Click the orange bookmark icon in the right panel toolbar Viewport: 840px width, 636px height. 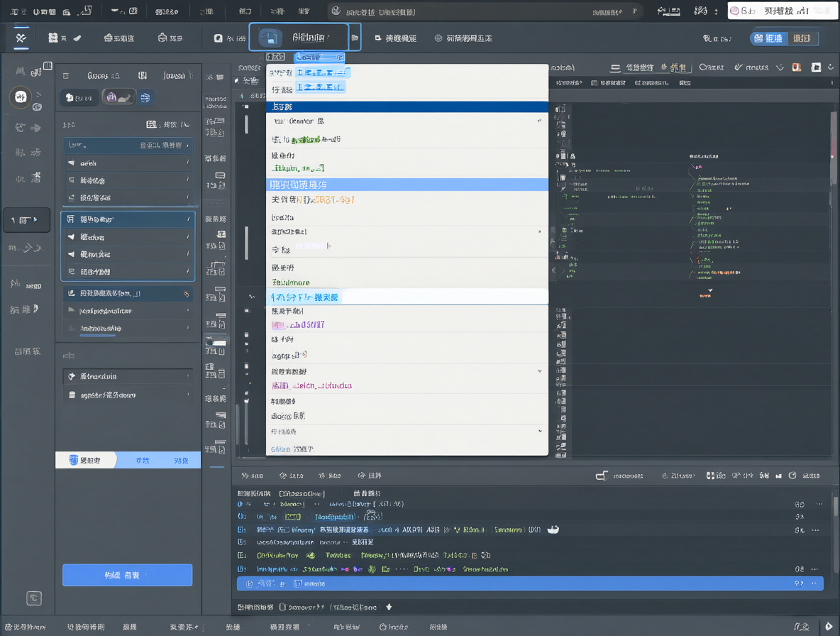pos(797,67)
